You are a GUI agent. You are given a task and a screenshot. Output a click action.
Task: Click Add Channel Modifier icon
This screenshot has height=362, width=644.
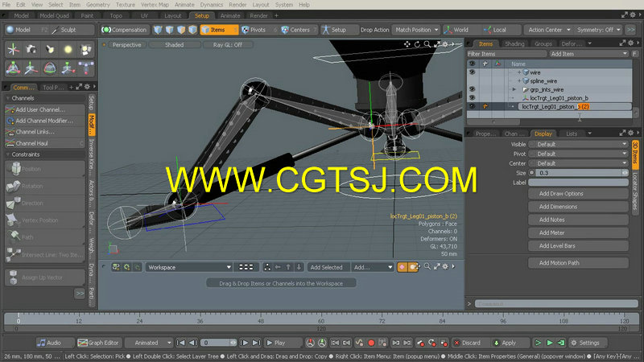10,121
